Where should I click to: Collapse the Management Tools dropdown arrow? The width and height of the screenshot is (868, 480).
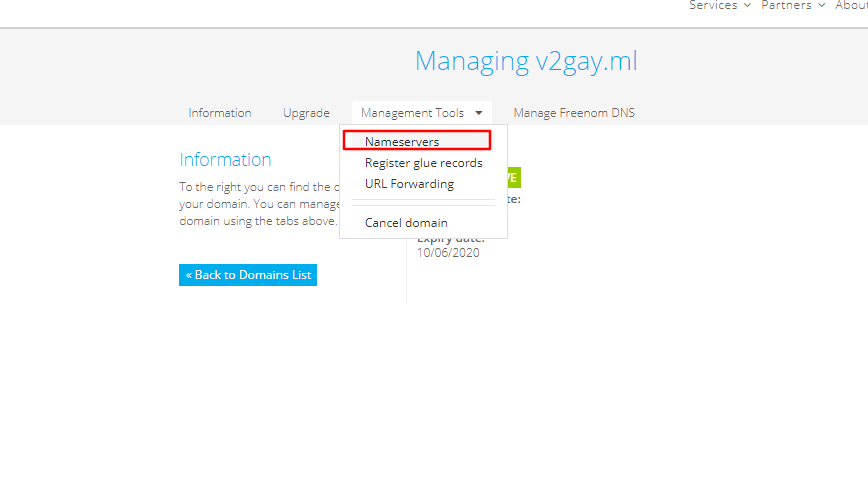click(x=479, y=114)
